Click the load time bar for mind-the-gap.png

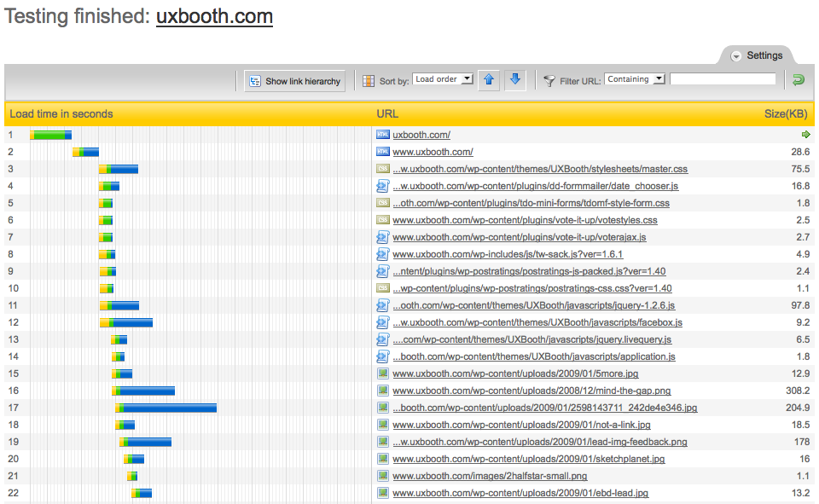[143, 391]
